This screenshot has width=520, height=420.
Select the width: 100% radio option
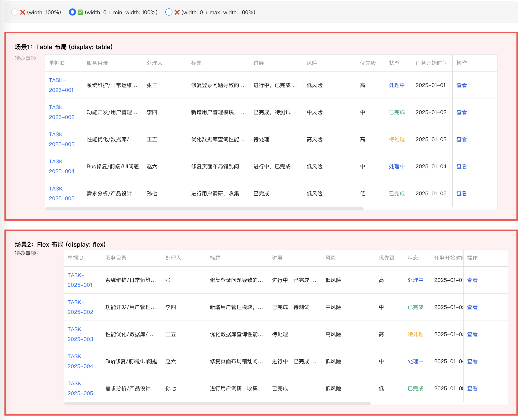[14, 12]
